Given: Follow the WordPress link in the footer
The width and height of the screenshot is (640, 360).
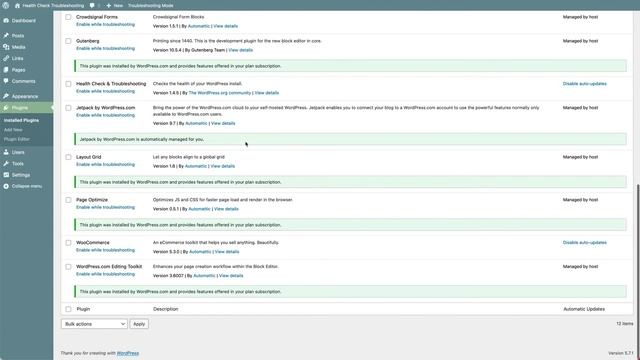Looking at the screenshot, I should coord(128,353).
